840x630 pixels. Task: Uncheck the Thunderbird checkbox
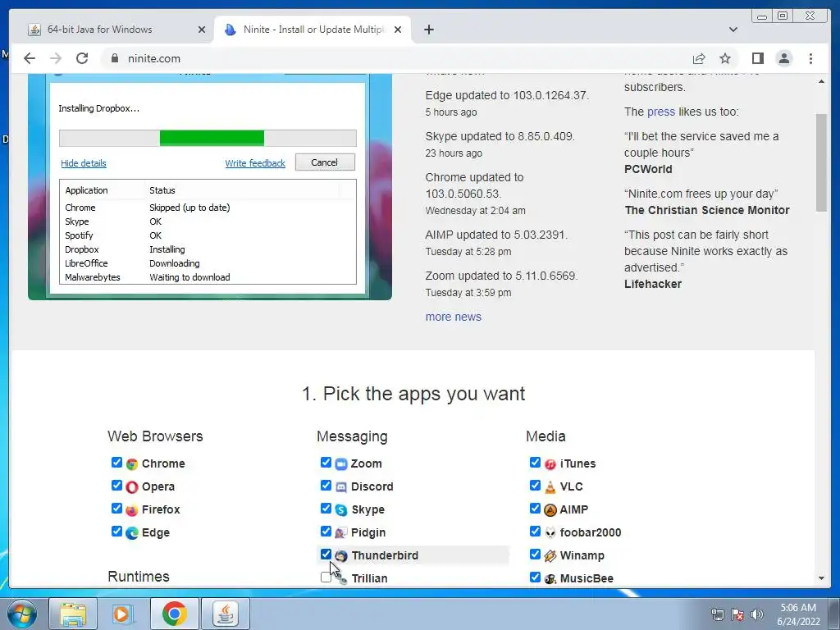(326, 555)
